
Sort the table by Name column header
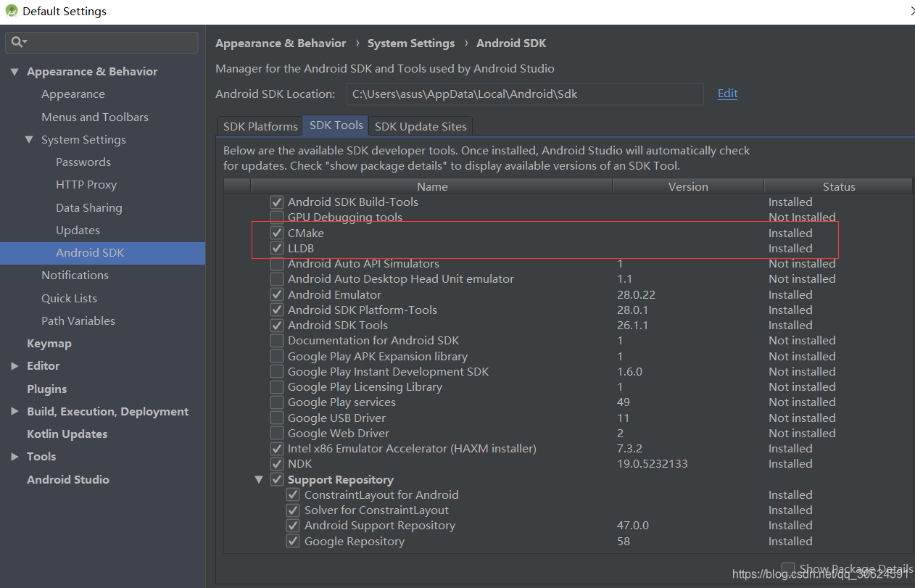(x=432, y=186)
